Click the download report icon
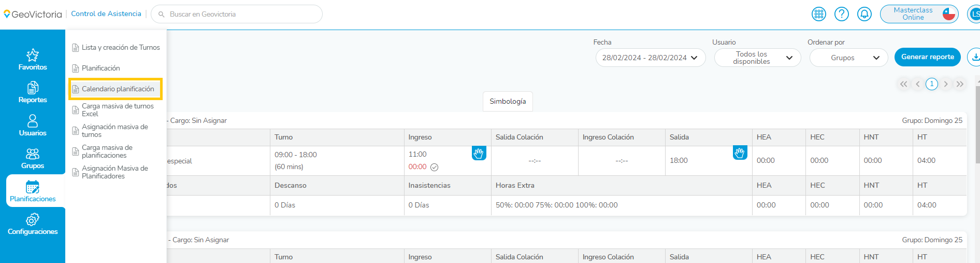Viewport: 980px width, 263px height. pos(974,57)
